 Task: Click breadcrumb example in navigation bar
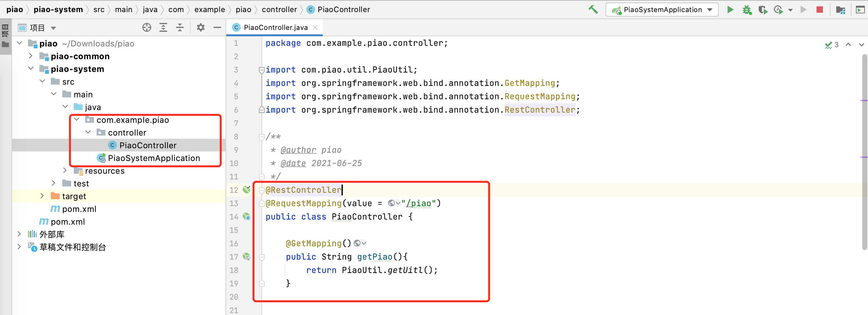click(210, 10)
